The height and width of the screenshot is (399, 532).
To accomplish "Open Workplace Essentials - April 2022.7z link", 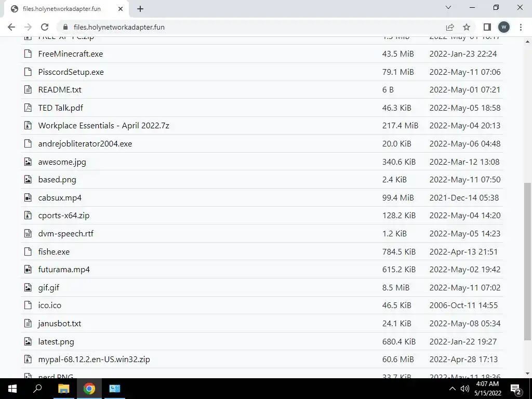I will click(103, 126).
